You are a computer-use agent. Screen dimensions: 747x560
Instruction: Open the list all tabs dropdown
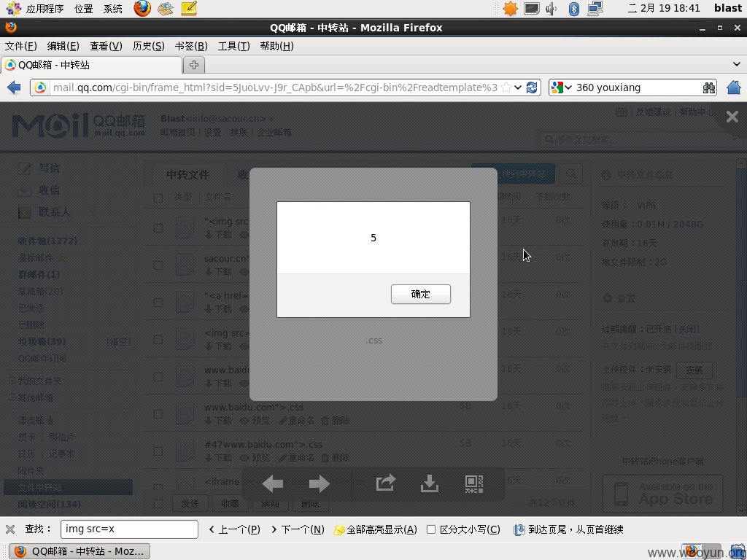click(737, 64)
